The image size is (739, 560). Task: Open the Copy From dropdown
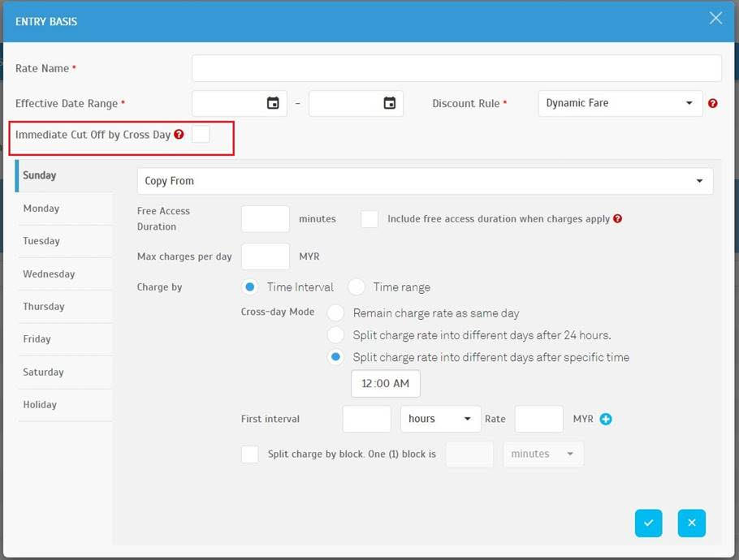(425, 181)
